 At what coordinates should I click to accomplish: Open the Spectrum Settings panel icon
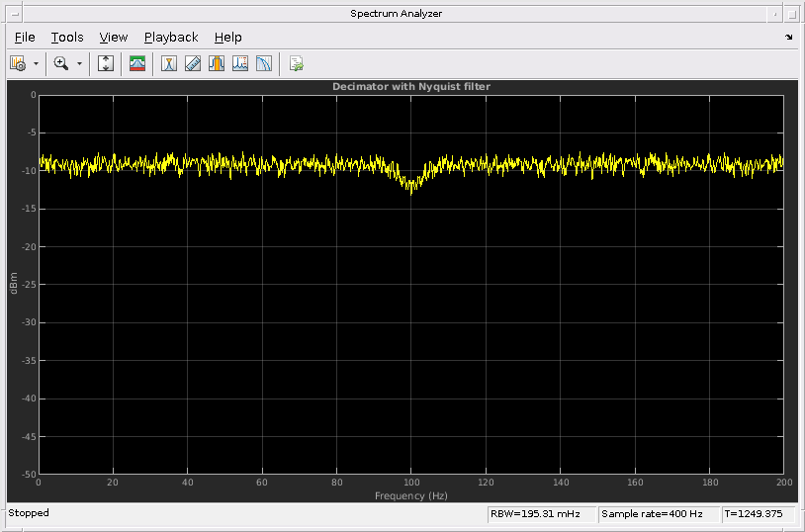pos(18,63)
